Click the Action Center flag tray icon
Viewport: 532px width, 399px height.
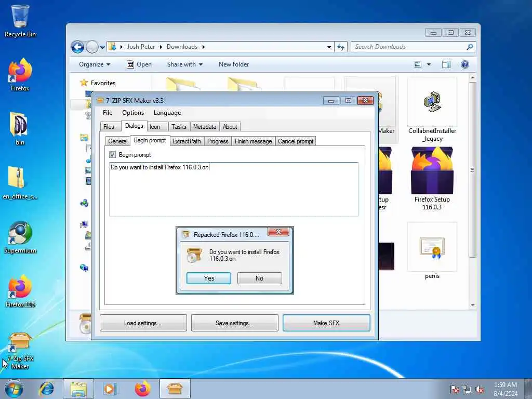pyautogui.click(x=455, y=390)
